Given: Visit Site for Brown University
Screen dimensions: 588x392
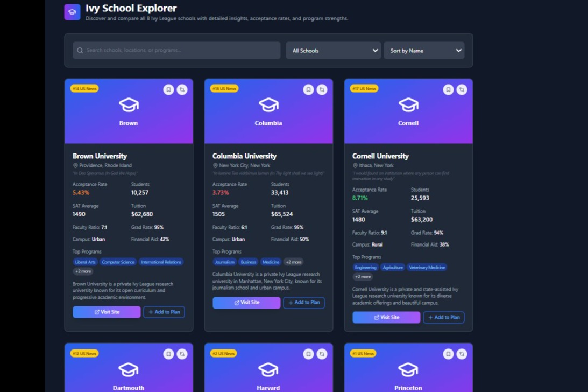Looking at the screenshot, I should [x=107, y=312].
